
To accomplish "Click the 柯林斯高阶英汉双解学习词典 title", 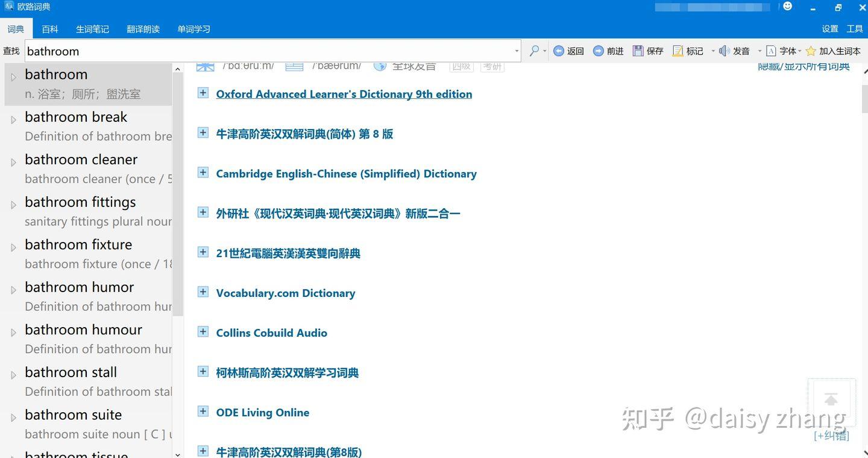I will [288, 373].
